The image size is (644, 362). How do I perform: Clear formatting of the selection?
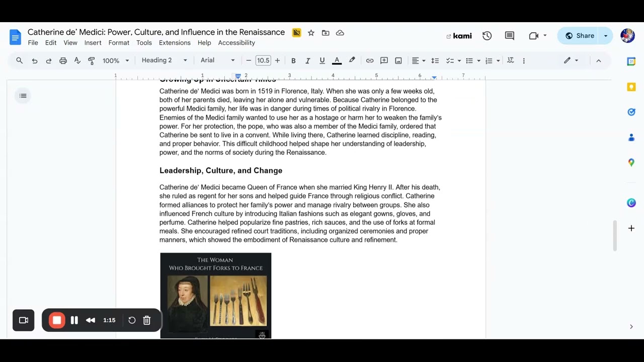(x=510, y=60)
